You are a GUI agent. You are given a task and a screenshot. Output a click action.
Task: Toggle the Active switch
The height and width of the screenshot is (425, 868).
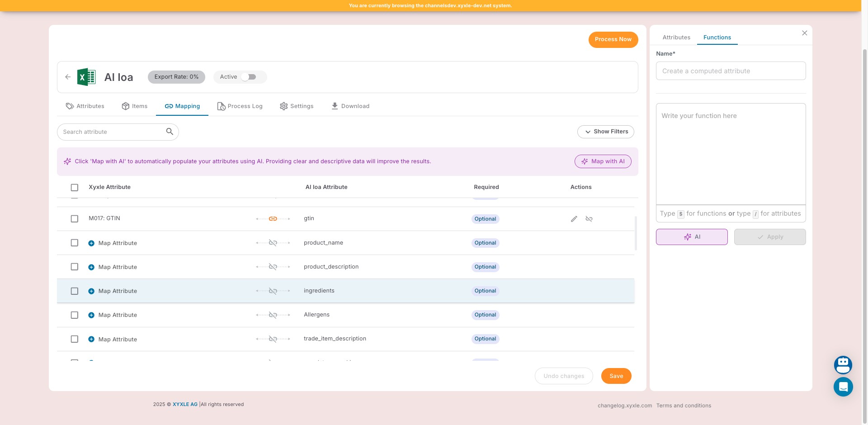coord(248,77)
